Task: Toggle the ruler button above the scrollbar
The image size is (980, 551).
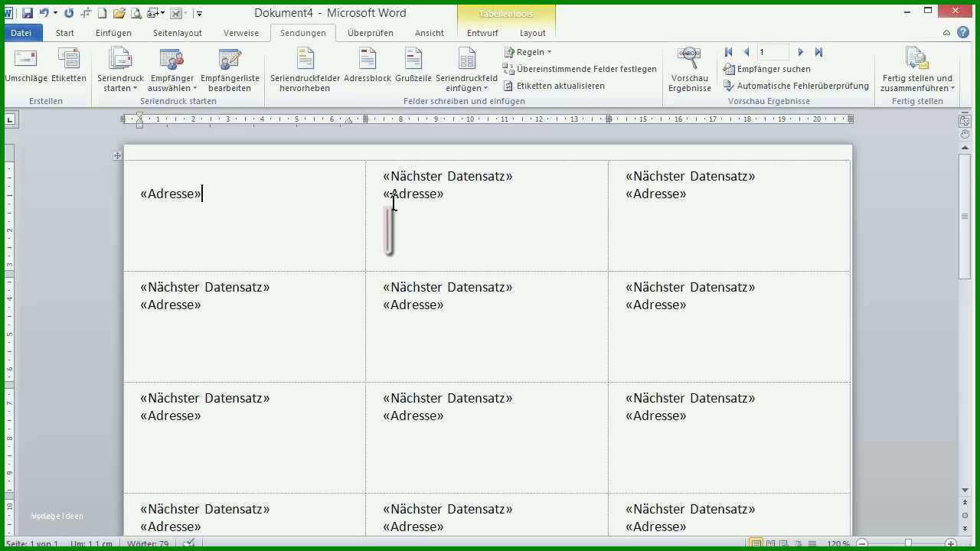Action: (x=965, y=120)
